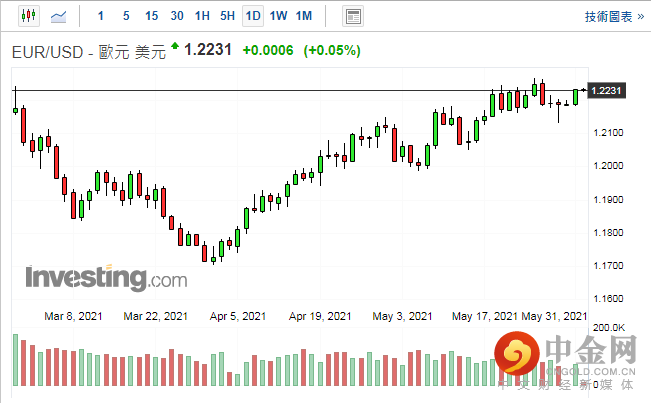
Task: Choose the 1W weekly timeframe
Action: pyautogui.click(x=278, y=16)
